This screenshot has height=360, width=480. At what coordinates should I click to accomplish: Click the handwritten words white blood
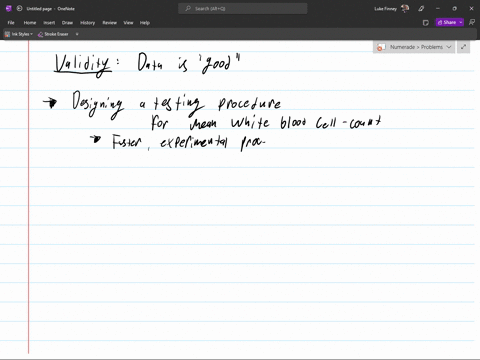(x=268, y=123)
